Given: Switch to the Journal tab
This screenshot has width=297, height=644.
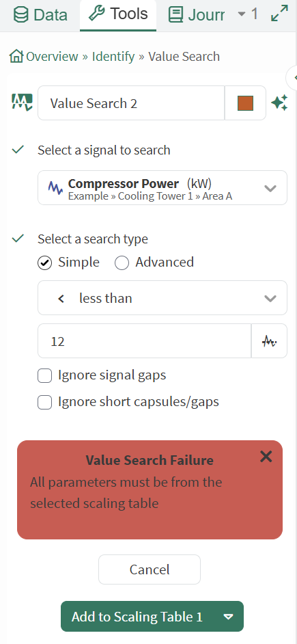Looking at the screenshot, I should tap(197, 15).
